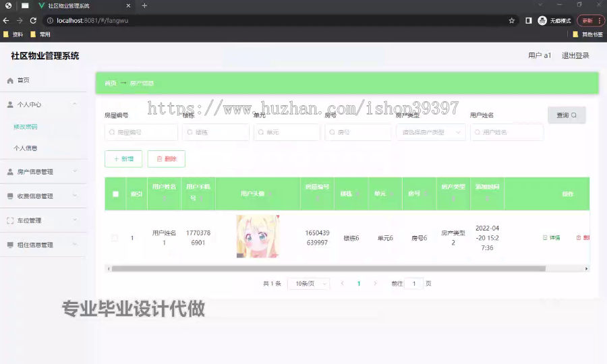This screenshot has width=607, height=364.
Task: Close the 社区物业管理系统 browser tab
Action: (128, 6)
